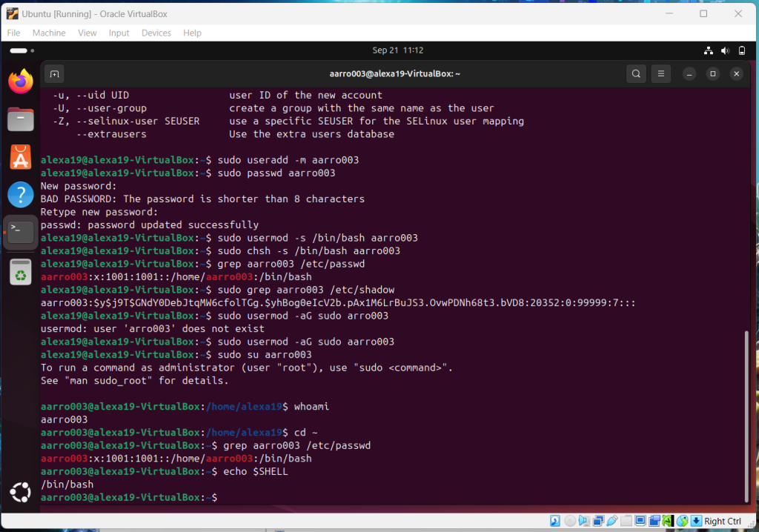Open the VirtualBox Input menu
This screenshot has height=532, width=759.
[119, 33]
